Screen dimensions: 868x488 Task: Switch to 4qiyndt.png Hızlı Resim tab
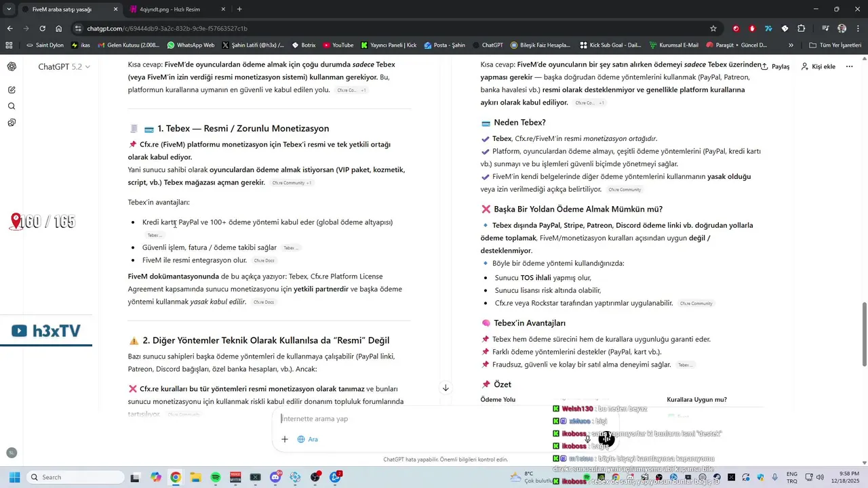178,9
